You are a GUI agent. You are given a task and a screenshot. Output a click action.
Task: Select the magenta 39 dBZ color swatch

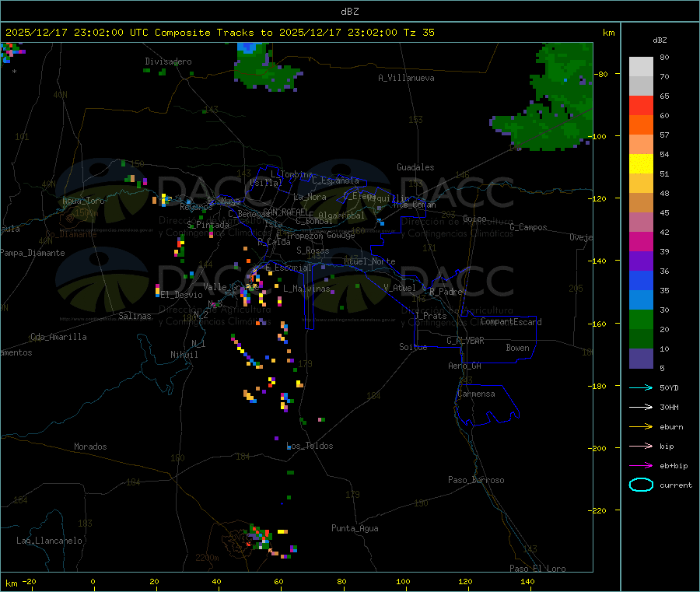pos(641,241)
